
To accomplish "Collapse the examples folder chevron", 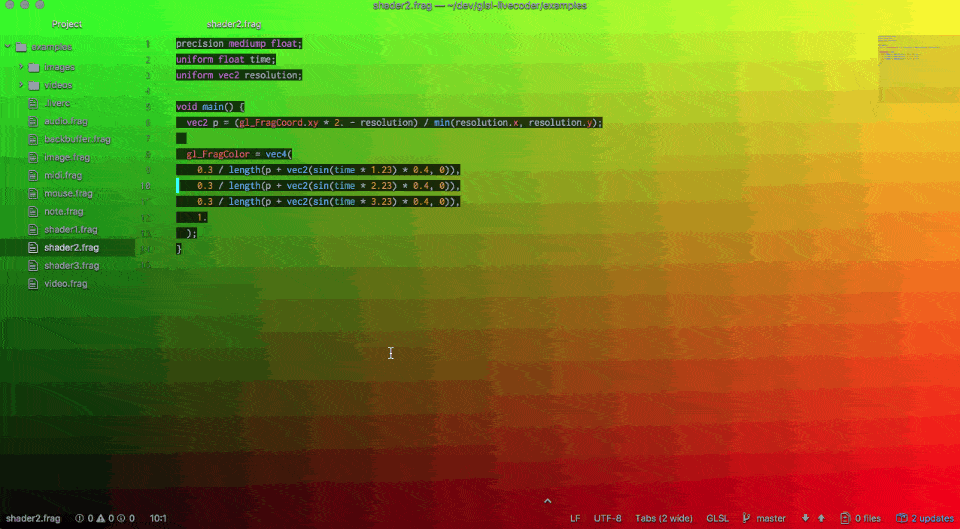I will (7, 47).
